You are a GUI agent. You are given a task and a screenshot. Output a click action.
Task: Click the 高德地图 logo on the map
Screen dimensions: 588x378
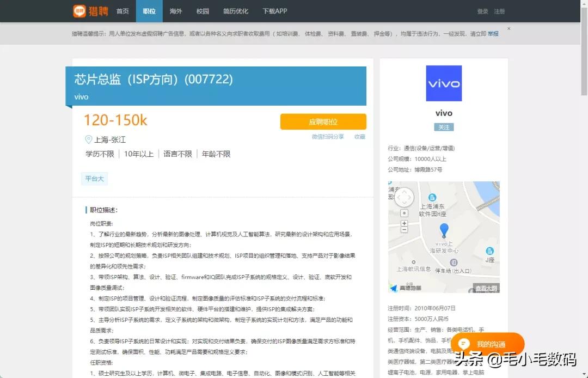[x=405, y=288]
